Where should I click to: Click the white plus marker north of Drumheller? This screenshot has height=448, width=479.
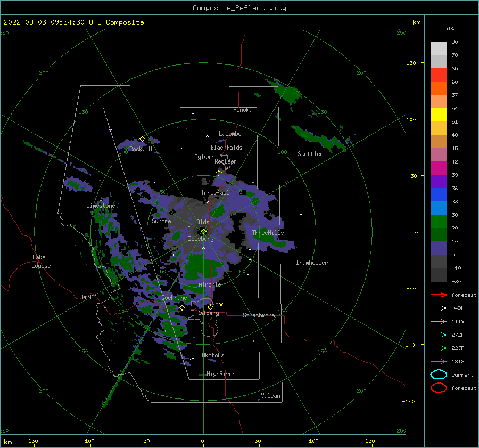tap(301, 214)
